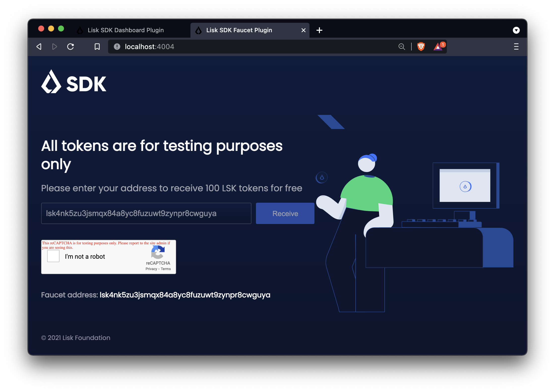Select the Lisk SDK Faucet Plugin tab
This screenshot has height=392, width=555.
click(x=239, y=30)
